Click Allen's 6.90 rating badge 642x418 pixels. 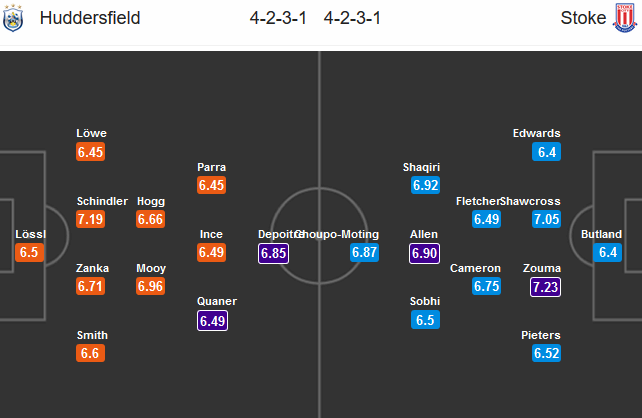(x=424, y=253)
